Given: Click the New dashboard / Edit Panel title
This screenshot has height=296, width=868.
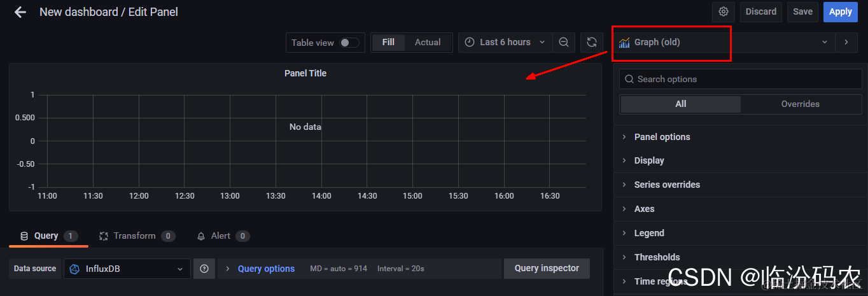Looking at the screenshot, I should click(x=109, y=12).
